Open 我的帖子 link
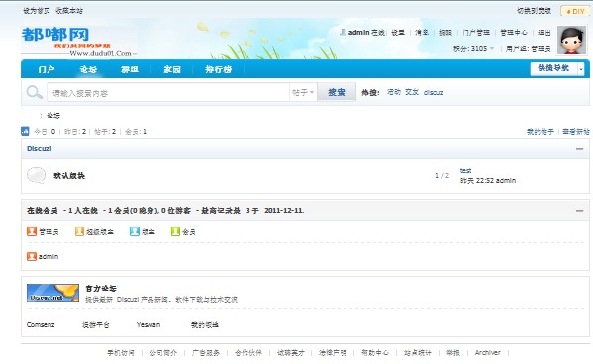The image size is (593, 364). [541, 132]
